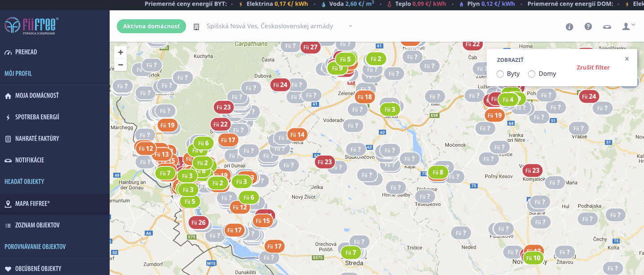
Task: Click the FiiFree logo
Action: (31, 26)
